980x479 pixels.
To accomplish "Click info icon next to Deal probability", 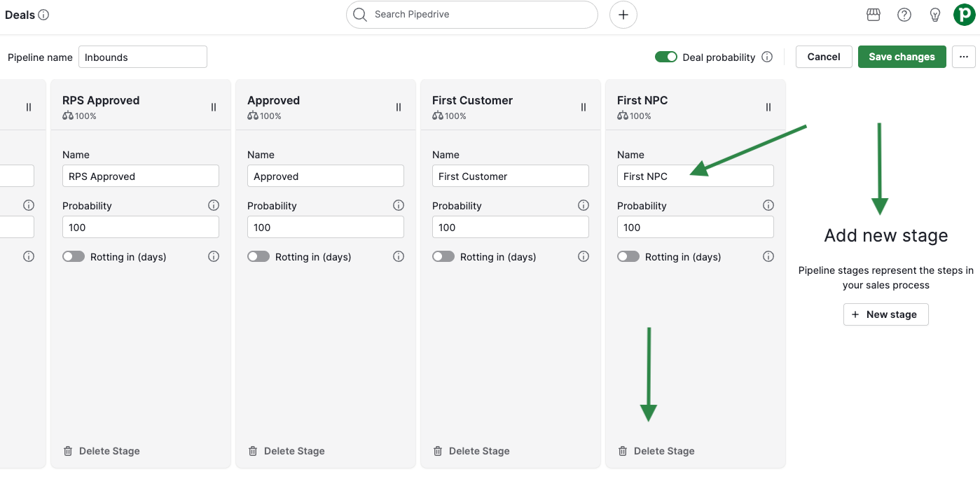I will click(767, 57).
